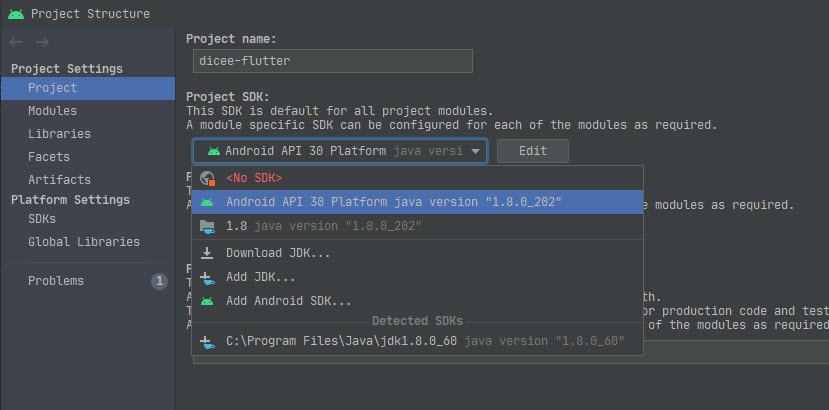
Task: Click the Android logo in title bar
Action: 16,14
